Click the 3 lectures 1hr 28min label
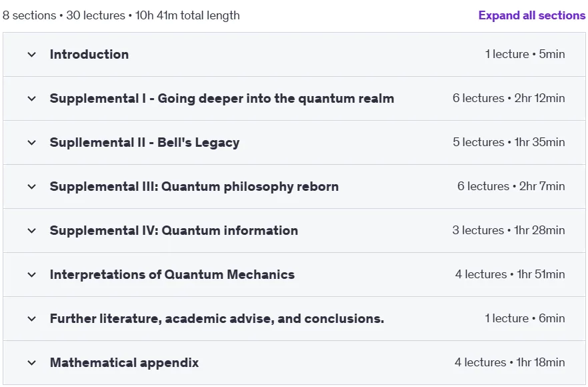The width and height of the screenshot is (588, 387). pyautogui.click(x=509, y=230)
